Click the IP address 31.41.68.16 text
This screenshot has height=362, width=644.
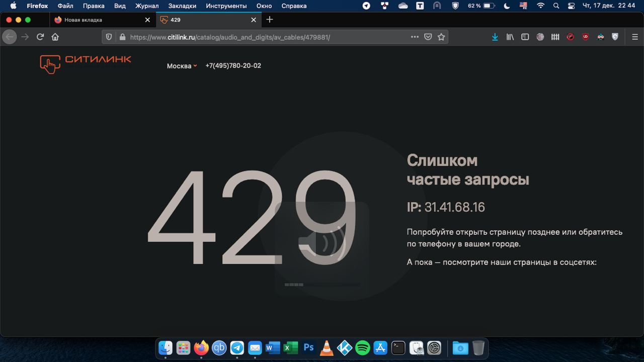tap(455, 207)
